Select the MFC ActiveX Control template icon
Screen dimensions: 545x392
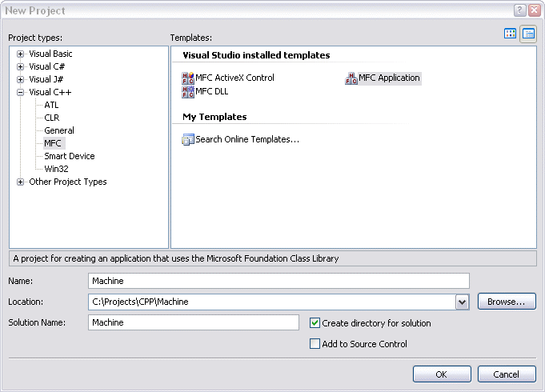[x=188, y=78]
